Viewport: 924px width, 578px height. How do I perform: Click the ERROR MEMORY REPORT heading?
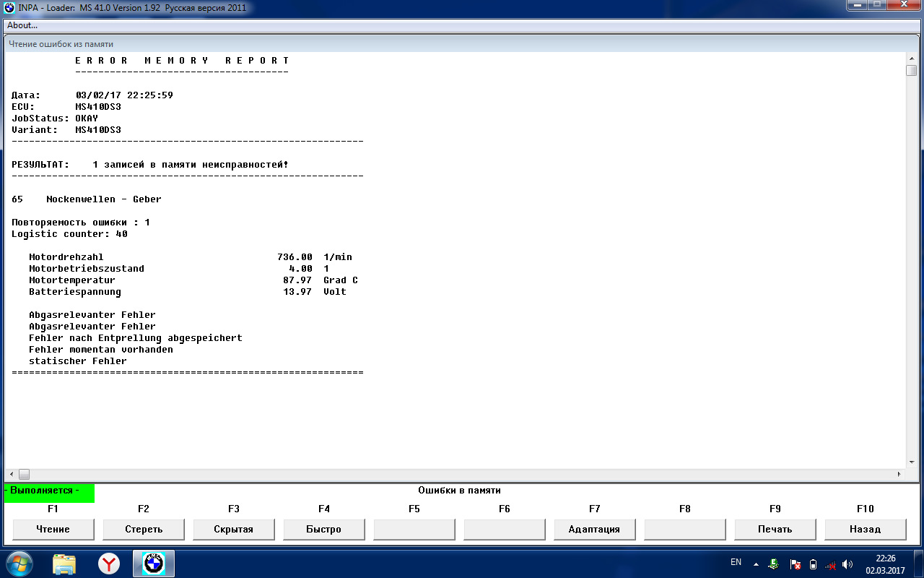coord(182,61)
